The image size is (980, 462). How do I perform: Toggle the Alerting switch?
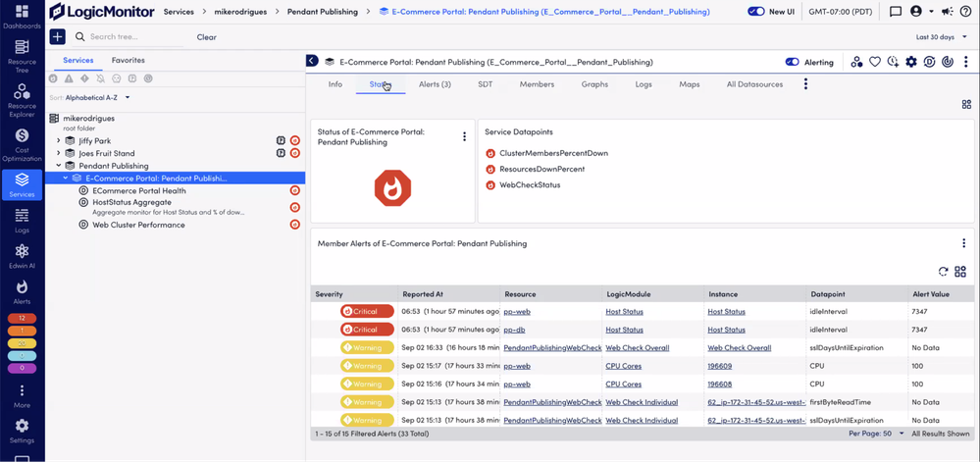pyautogui.click(x=793, y=62)
